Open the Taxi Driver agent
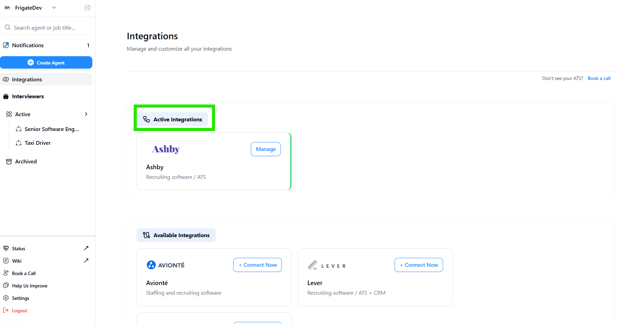The image size is (644, 324). 38,143
